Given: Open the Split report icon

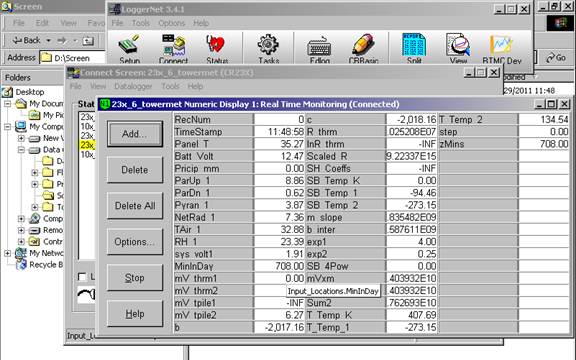Looking at the screenshot, I should point(414,48).
